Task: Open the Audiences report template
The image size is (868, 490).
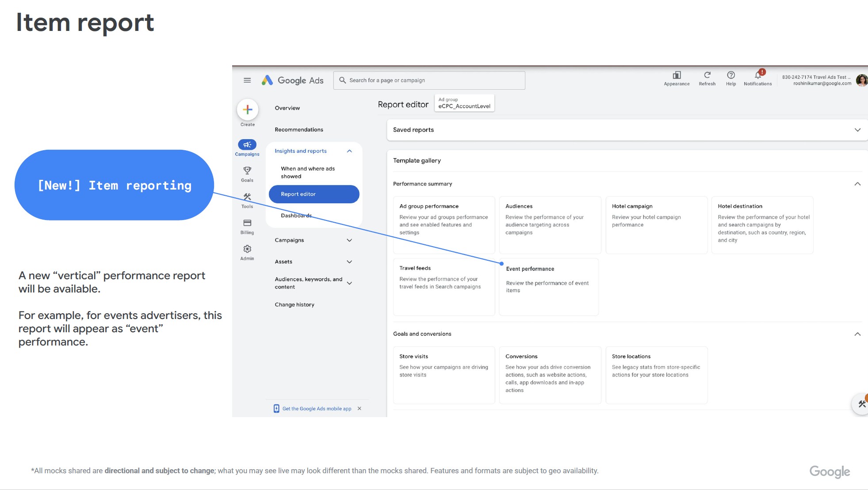Action: coord(550,225)
